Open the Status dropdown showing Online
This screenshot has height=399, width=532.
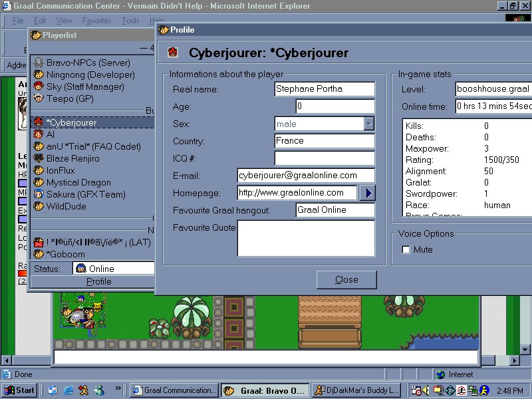[x=113, y=269]
